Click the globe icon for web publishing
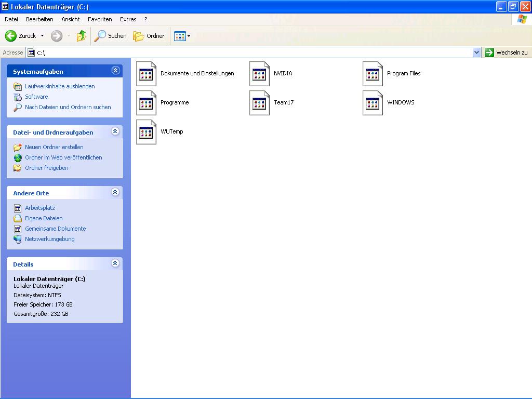 click(x=18, y=158)
